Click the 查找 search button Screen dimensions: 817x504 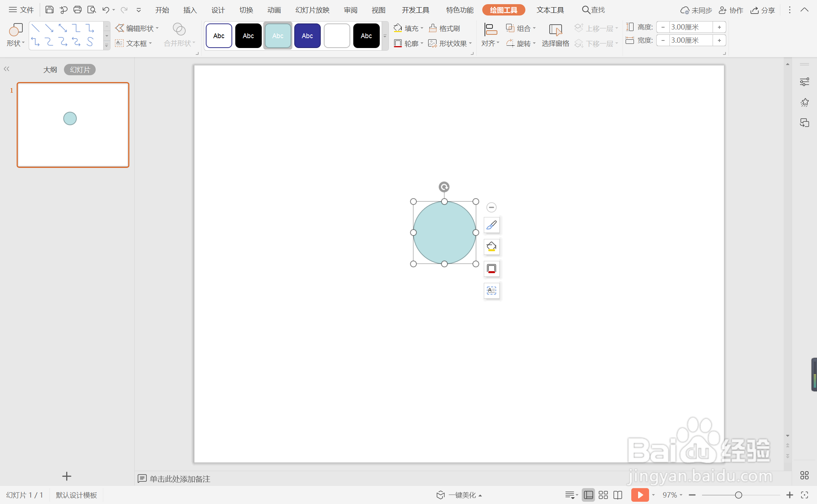click(593, 10)
